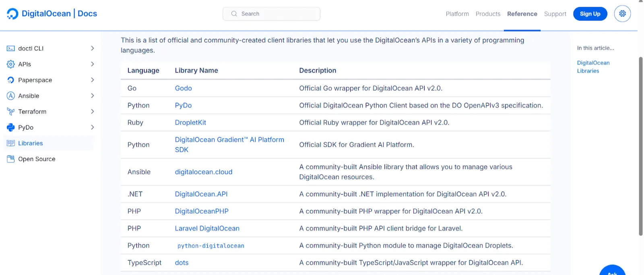
Task: Click 'Official Go wrapper for DigitalOcean API v2.0.'
Action: point(371,88)
